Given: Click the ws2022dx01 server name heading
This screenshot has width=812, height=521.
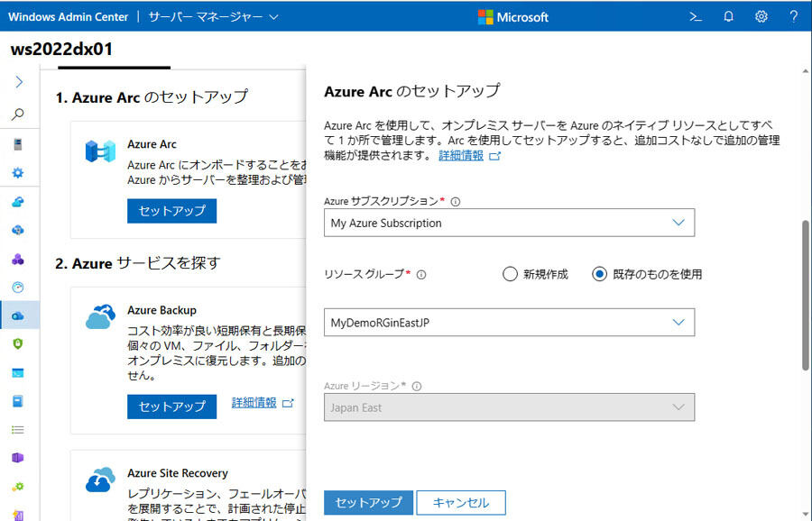Looking at the screenshot, I should coord(61,50).
